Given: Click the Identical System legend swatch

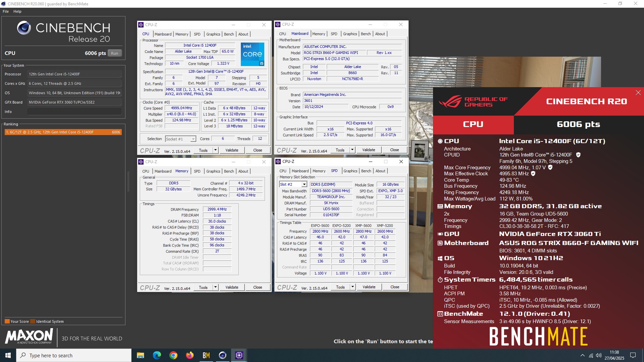Looking at the screenshot, I should tap(33, 321).
